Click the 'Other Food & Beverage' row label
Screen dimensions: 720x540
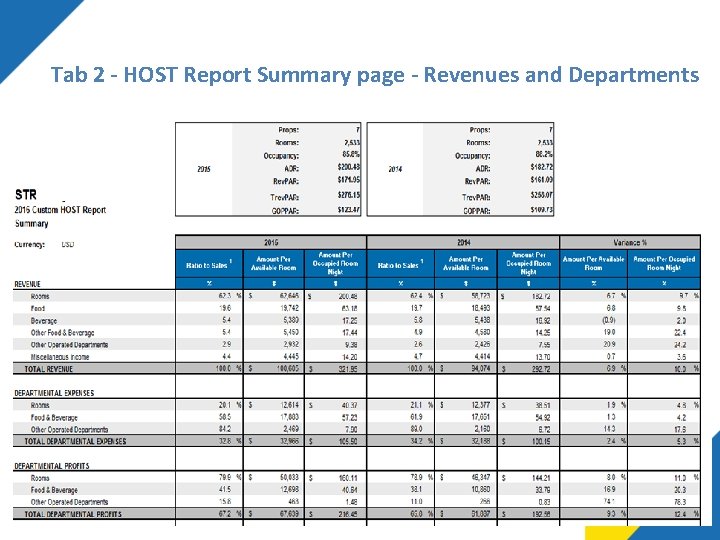(x=62, y=332)
